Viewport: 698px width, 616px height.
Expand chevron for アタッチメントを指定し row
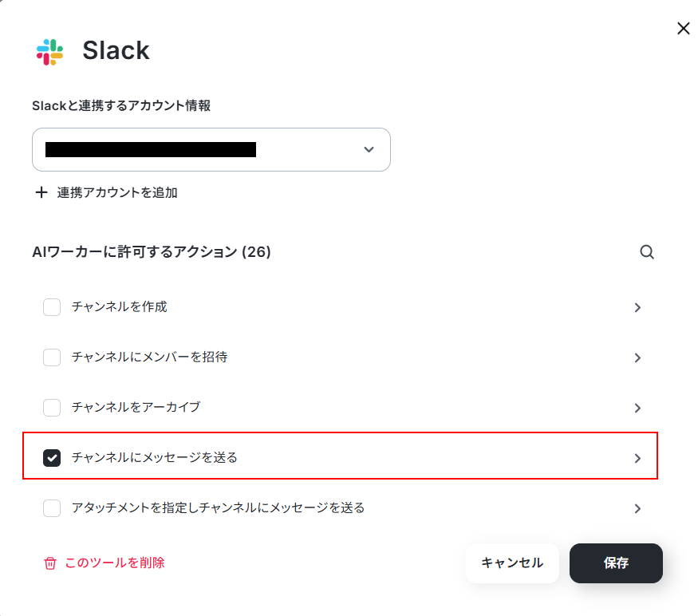[x=637, y=508]
